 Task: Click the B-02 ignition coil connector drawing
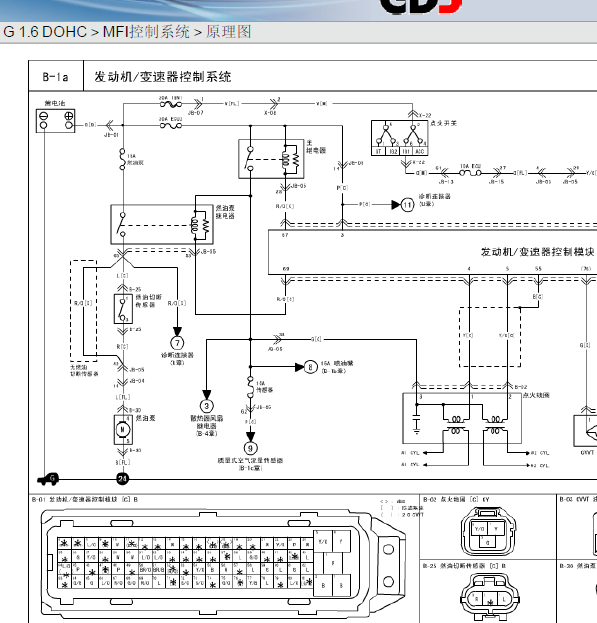[x=488, y=531]
